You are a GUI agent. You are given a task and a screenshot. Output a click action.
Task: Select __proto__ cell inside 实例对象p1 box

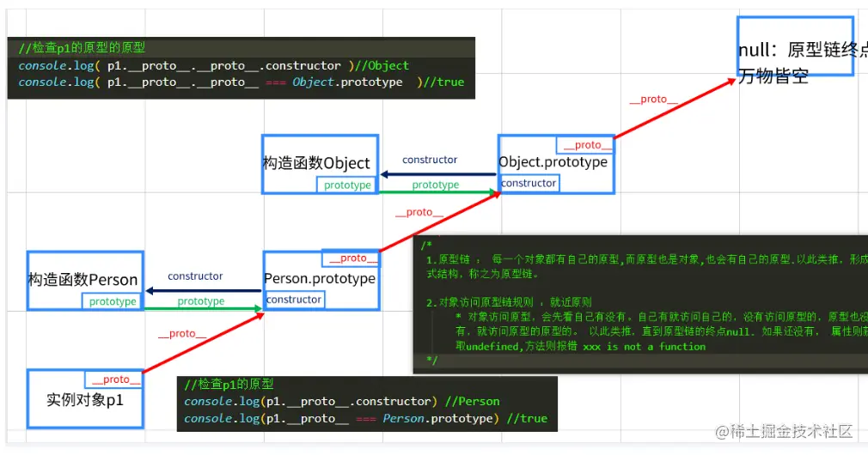(114, 379)
